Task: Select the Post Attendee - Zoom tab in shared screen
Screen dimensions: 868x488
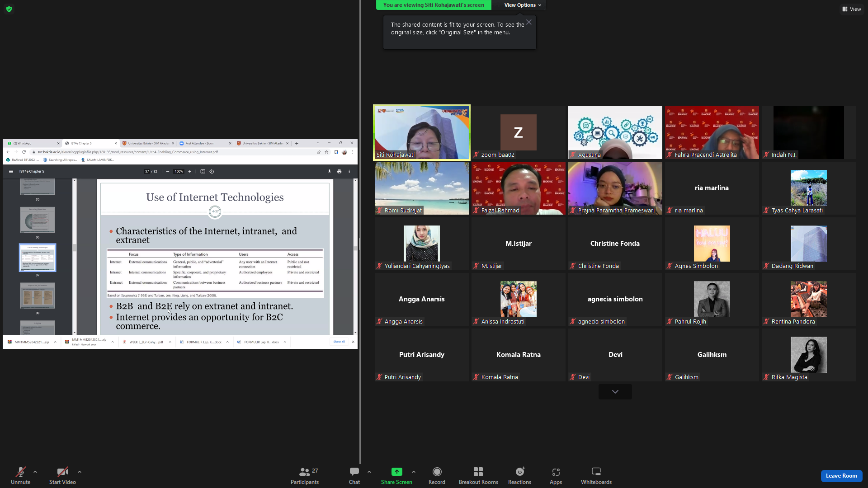Action: pyautogui.click(x=205, y=144)
